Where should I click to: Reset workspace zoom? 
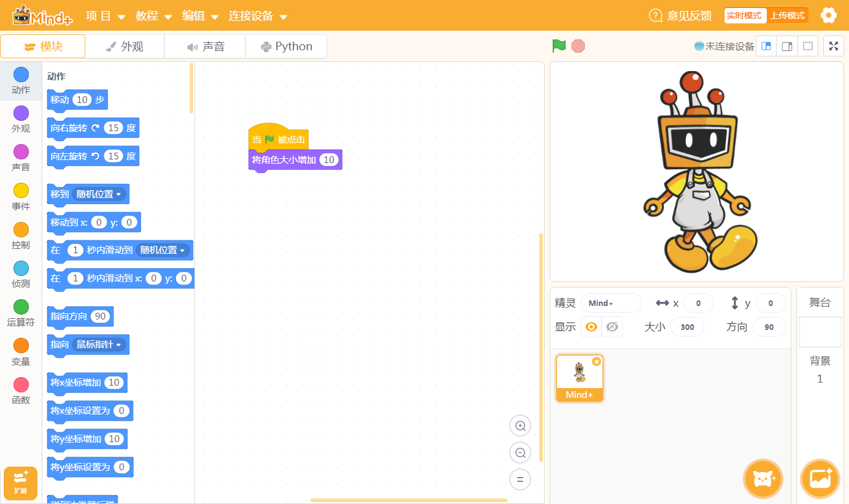[x=520, y=479]
